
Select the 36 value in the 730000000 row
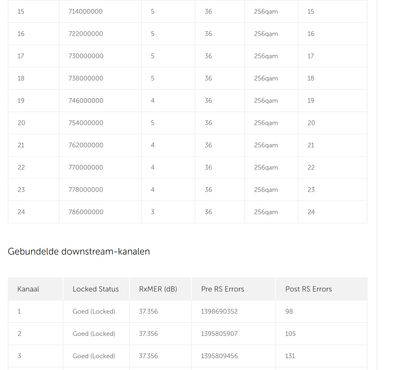(x=208, y=56)
